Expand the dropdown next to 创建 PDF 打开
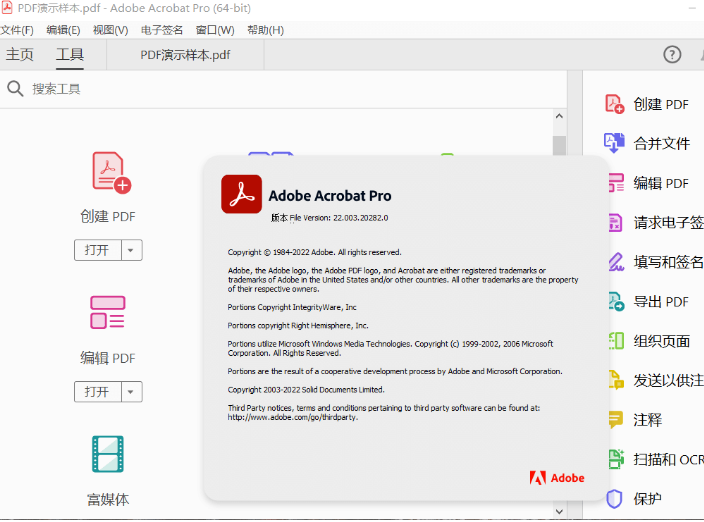The width and height of the screenshot is (704, 522). 131,250
